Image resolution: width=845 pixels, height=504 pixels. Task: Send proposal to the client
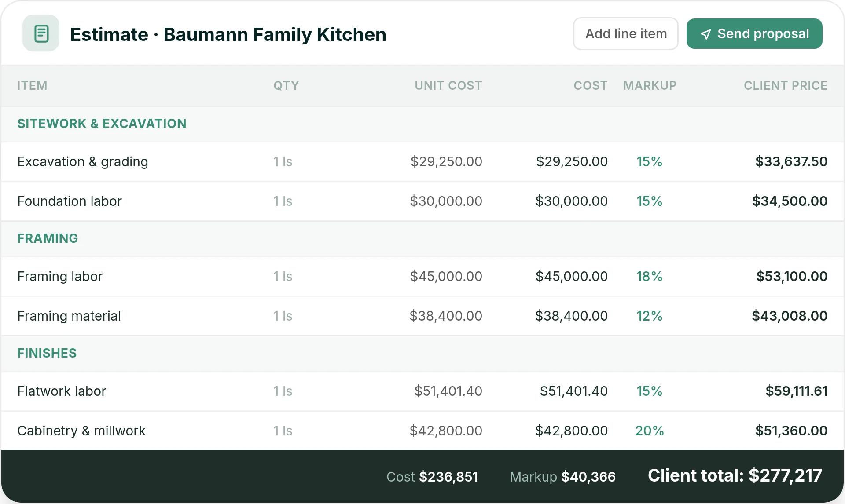coord(754,34)
